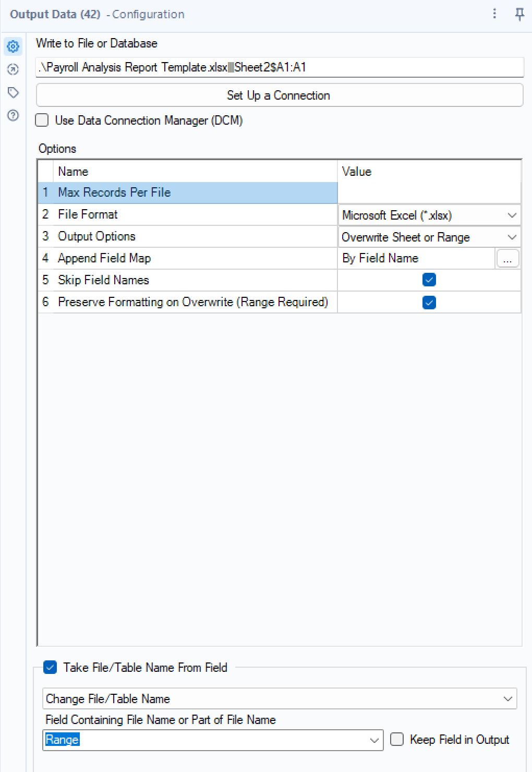Open the Navigation arrow icon in sidebar
The width and height of the screenshot is (532, 772).
pos(13,69)
